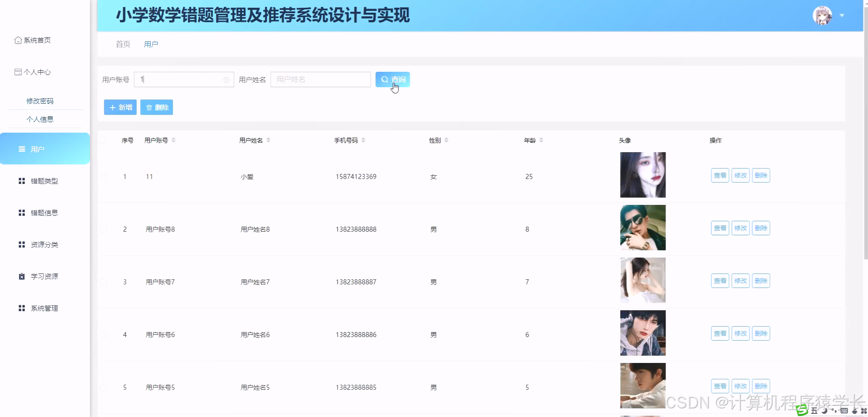This screenshot has width=868, height=417.
Task: Open 修改密码 in the sidebar
Action: point(40,101)
